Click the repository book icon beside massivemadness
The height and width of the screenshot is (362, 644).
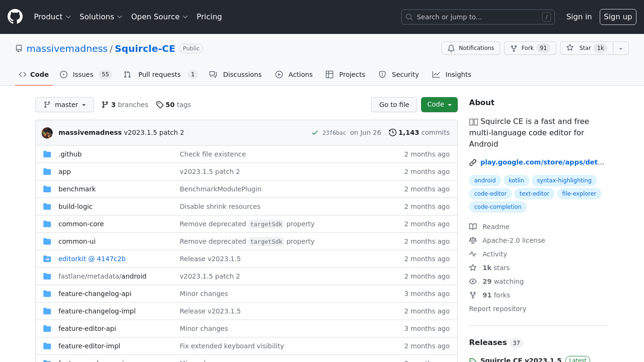[x=19, y=49]
